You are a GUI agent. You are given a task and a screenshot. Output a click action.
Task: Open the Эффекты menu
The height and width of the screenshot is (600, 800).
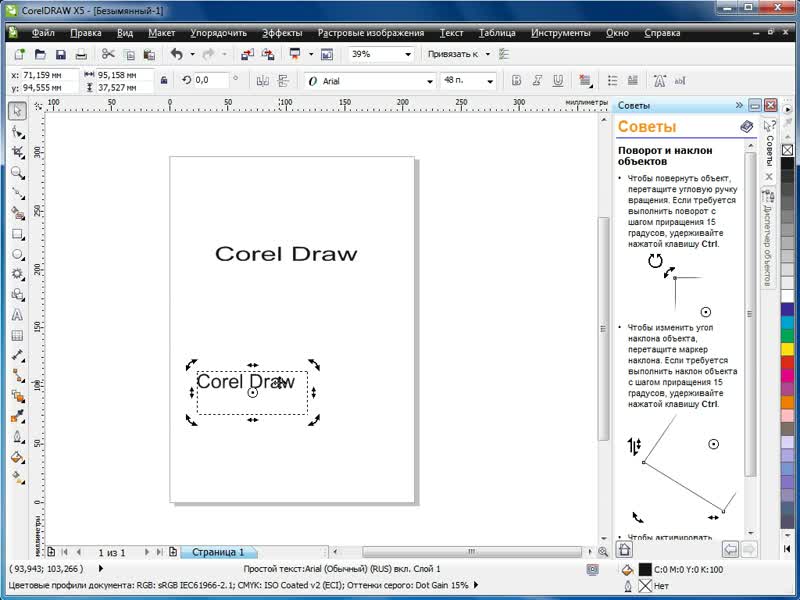click(x=282, y=33)
